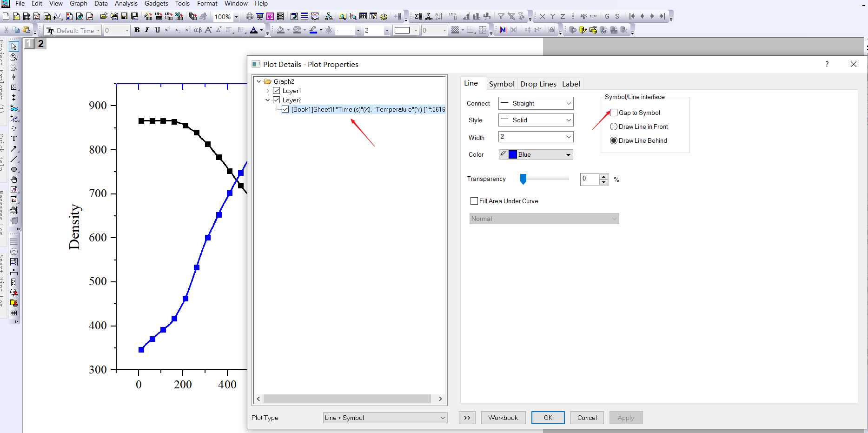Viewport: 868px width, 433px height.
Task: Click the tree horizontal scrollbar right arrow
Action: pos(440,399)
